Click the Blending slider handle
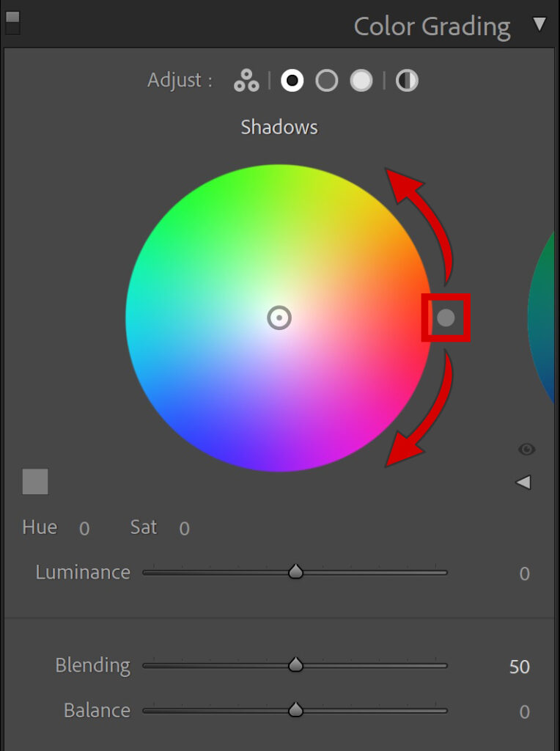560x751 pixels. (296, 664)
